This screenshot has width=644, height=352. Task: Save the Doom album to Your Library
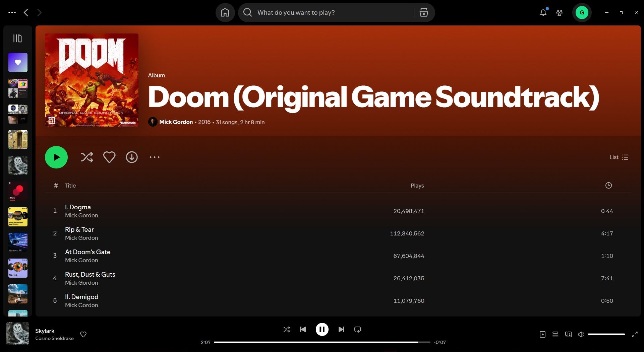coord(109,157)
